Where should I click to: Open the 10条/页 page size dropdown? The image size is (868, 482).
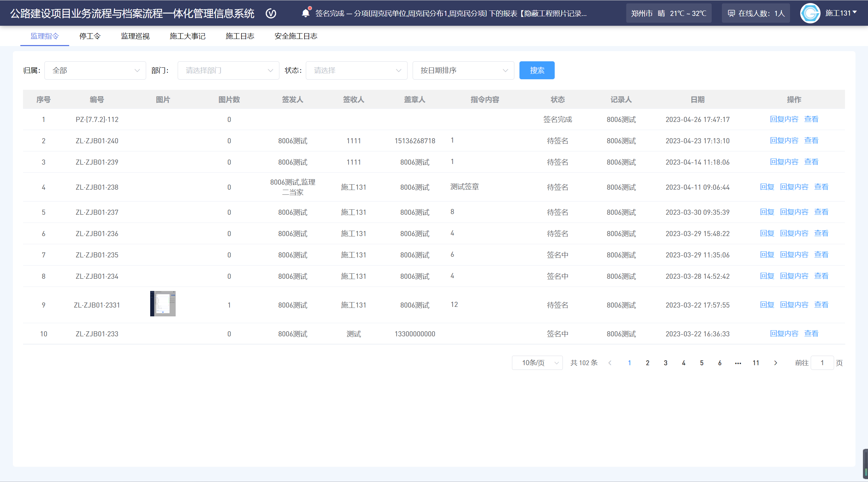click(537, 363)
